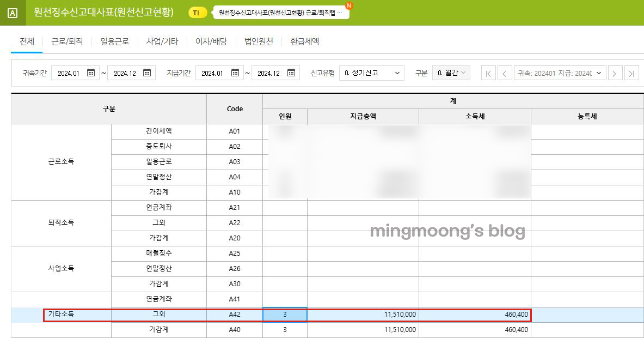Jump to the first record with the |< arrow
This screenshot has width=644, height=338.
(x=488, y=73)
